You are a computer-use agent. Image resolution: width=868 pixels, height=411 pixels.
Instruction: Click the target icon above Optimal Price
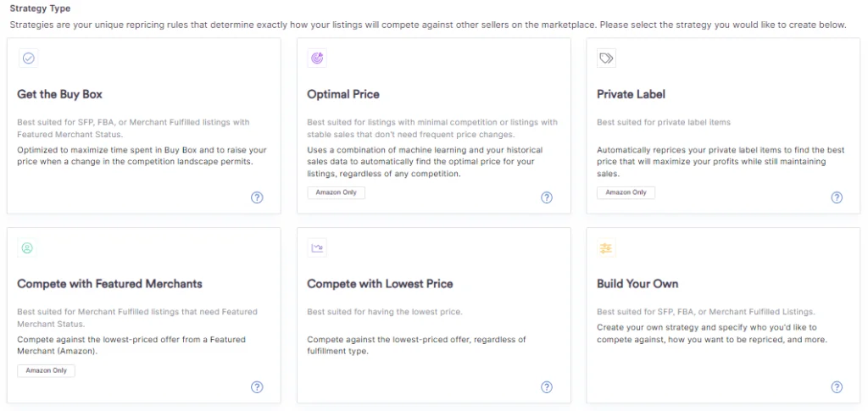318,58
